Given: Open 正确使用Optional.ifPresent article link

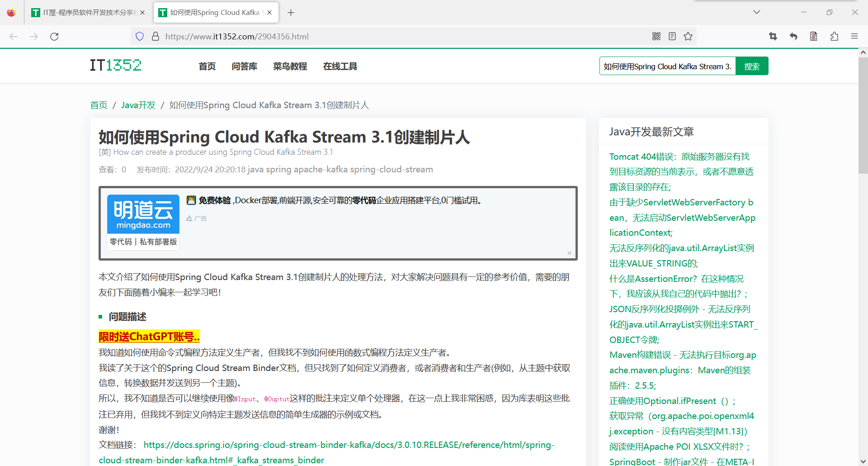Looking at the screenshot, I should point(673,401).
